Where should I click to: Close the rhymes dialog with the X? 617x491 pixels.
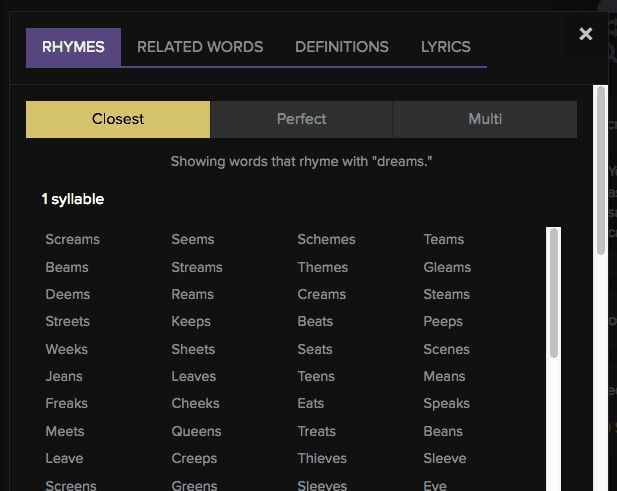tap(586, 34)
